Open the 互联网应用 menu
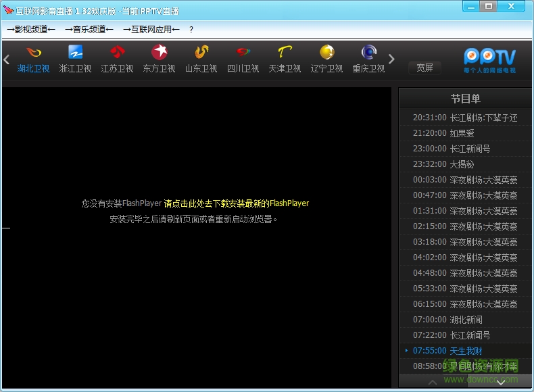 151,30
